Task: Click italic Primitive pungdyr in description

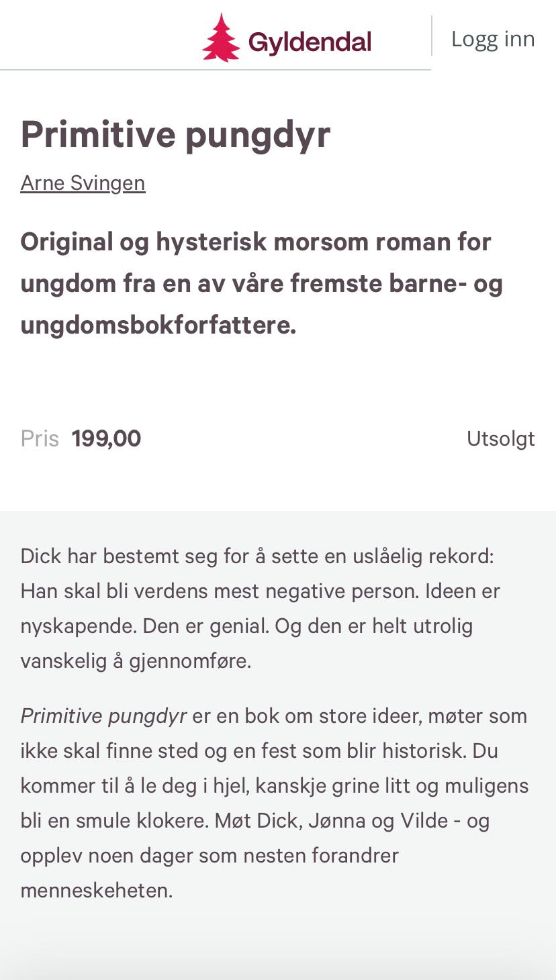Action: 103,716
